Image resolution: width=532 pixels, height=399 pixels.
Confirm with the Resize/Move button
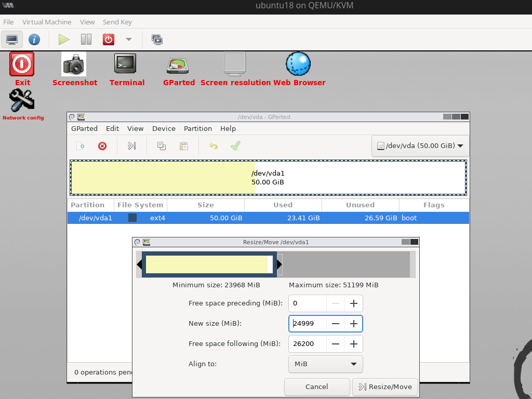385,387
